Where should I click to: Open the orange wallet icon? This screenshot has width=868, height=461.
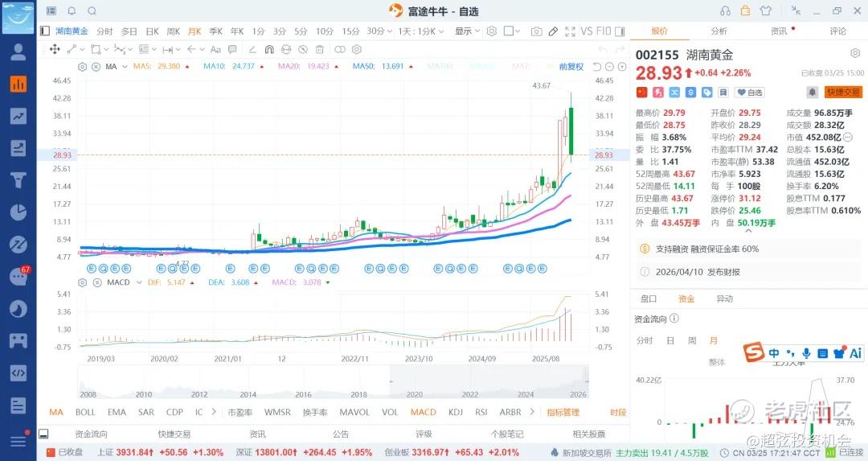point(746,10)
